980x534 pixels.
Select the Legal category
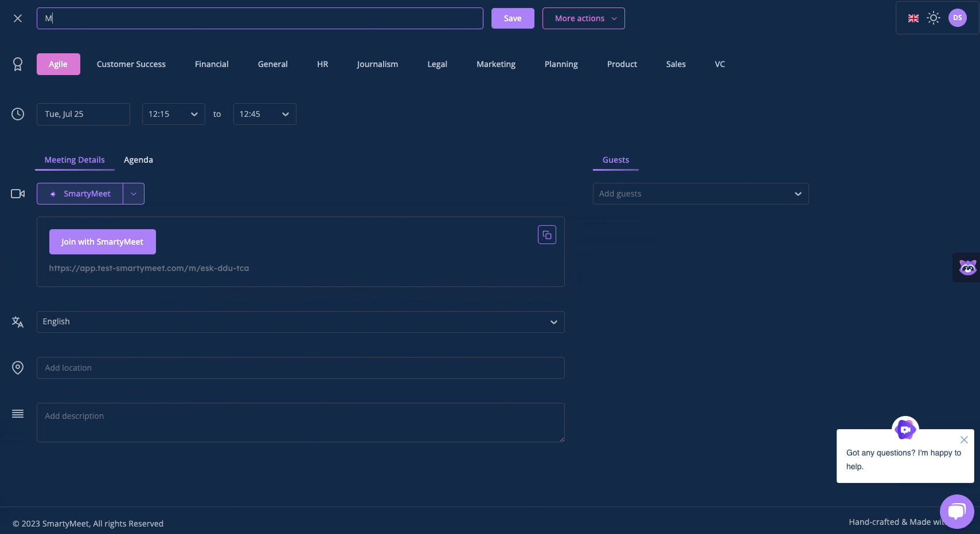[438, 64]
